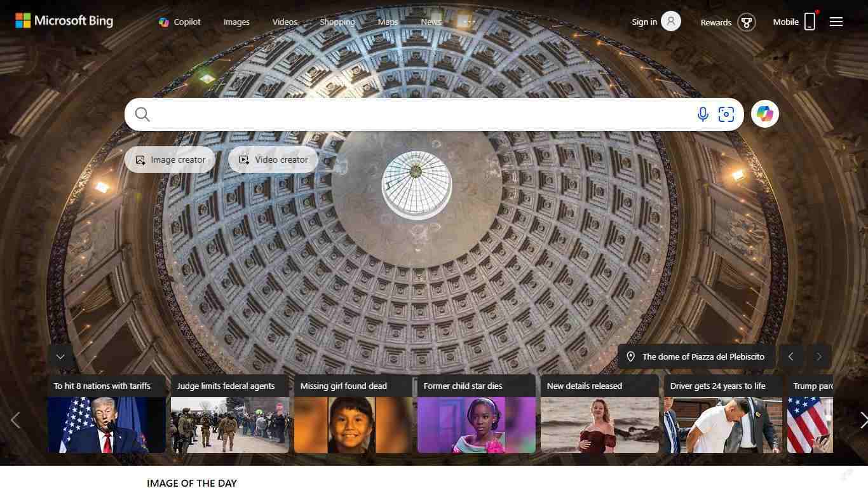
Task: Open the more options ellipsis in the navigation bar
Action: pos(468,21)
